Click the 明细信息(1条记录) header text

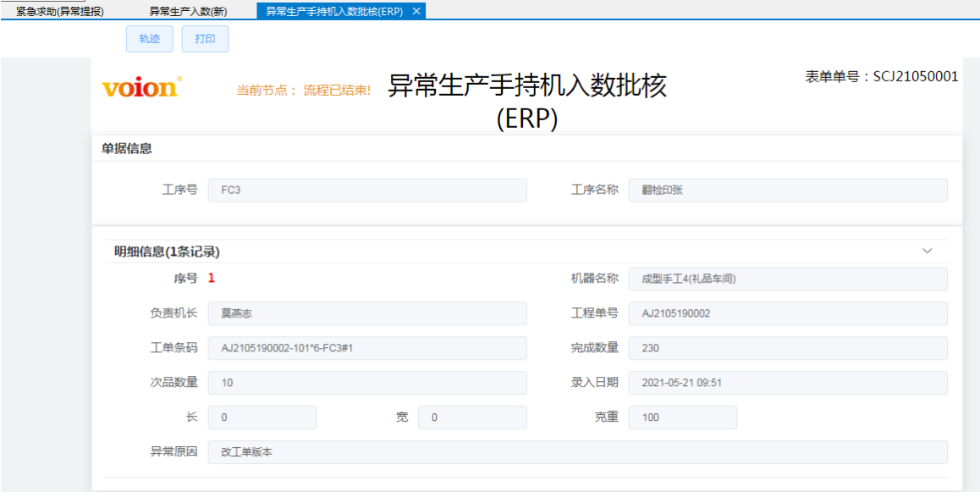tap(167, 252)
